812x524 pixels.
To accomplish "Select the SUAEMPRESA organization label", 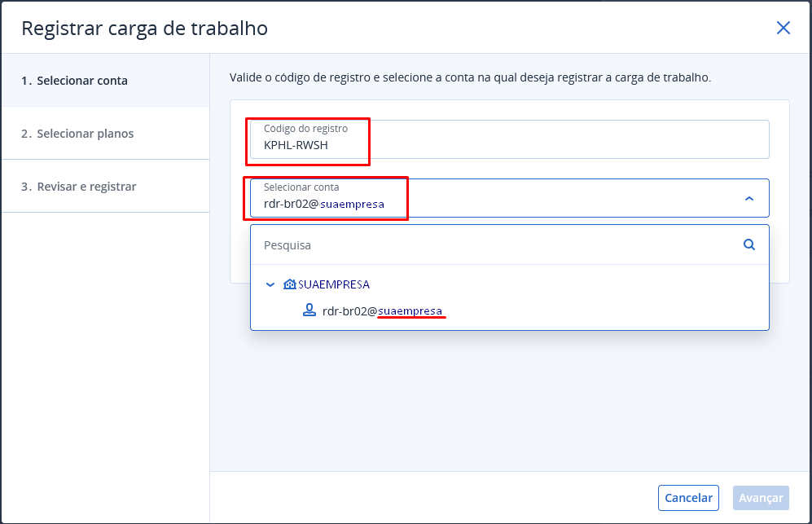I will [x=334, y=284].
